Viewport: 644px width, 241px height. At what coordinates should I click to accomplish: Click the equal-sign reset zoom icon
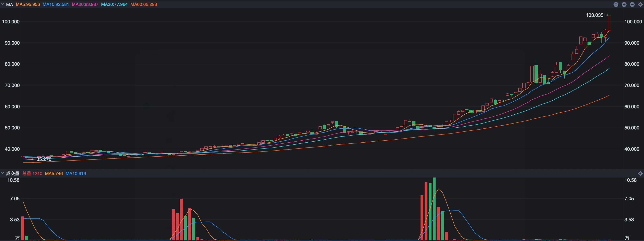click(616, 4)
